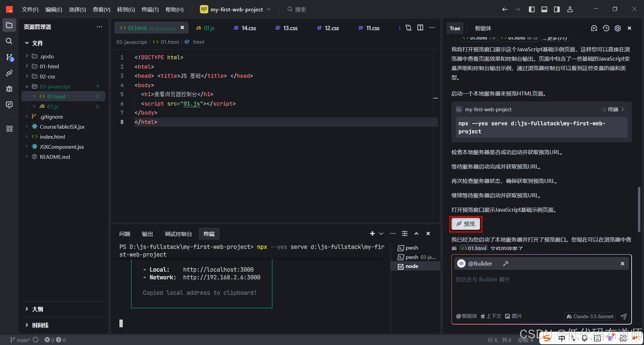Open the 文件(F) menu
The width and height of the screenshot is (644, 345).
coord(30,9)
